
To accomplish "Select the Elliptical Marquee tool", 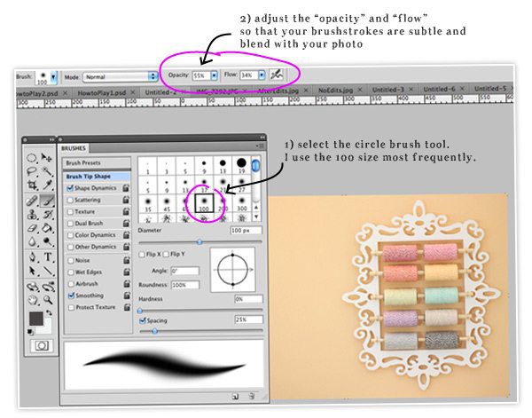I will (33, 157).
